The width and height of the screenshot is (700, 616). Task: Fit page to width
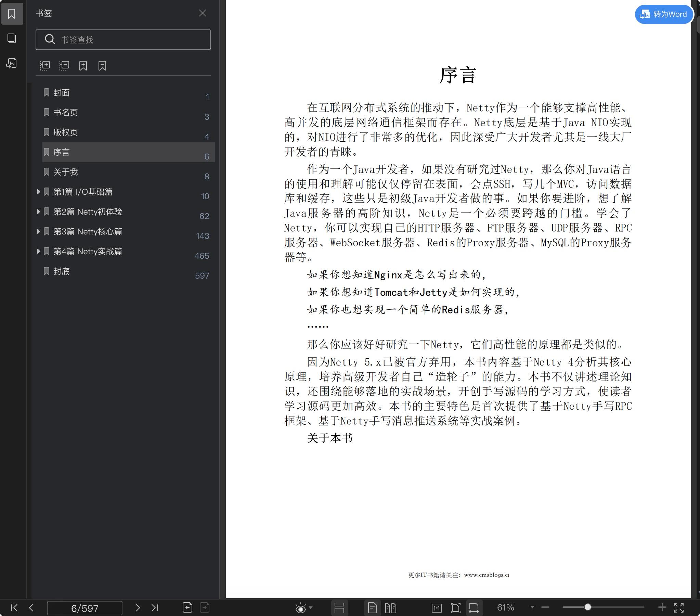coord(474,608)
